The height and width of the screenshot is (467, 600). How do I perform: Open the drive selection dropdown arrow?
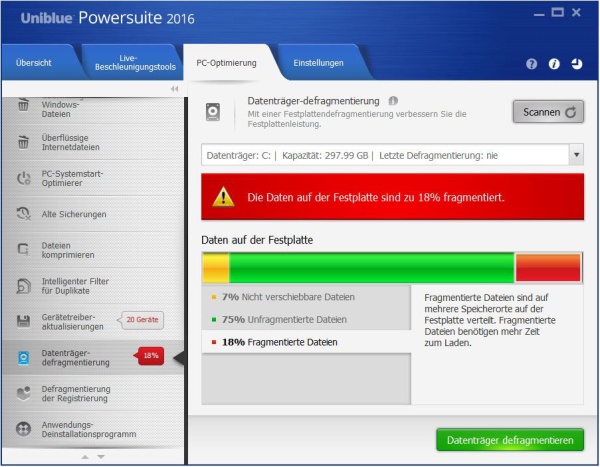point(576,155)
